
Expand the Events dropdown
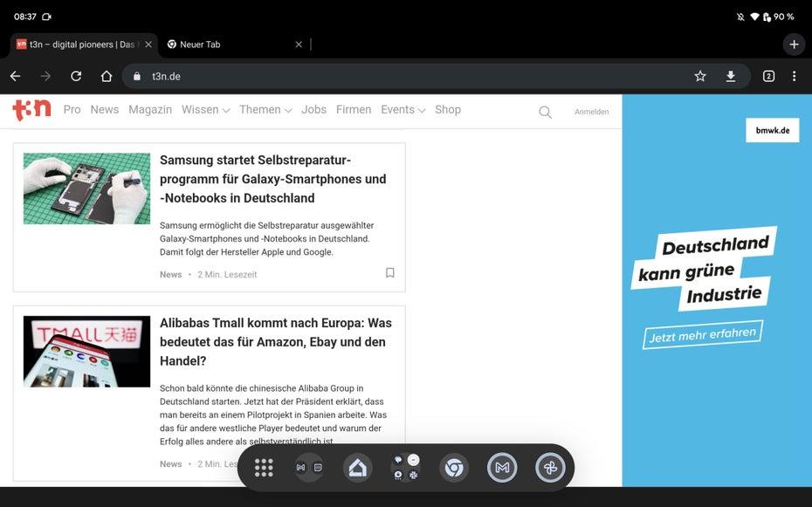(x=403, y=110)
